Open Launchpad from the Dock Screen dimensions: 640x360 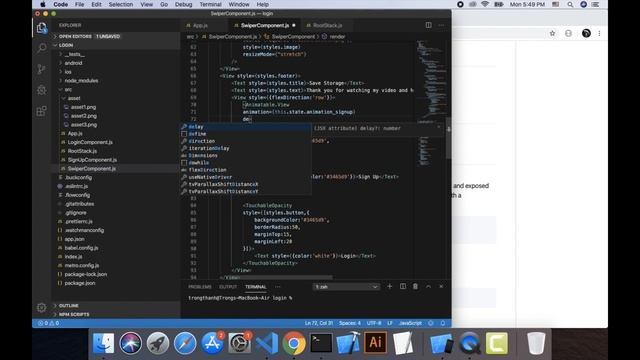pos(158,343)
